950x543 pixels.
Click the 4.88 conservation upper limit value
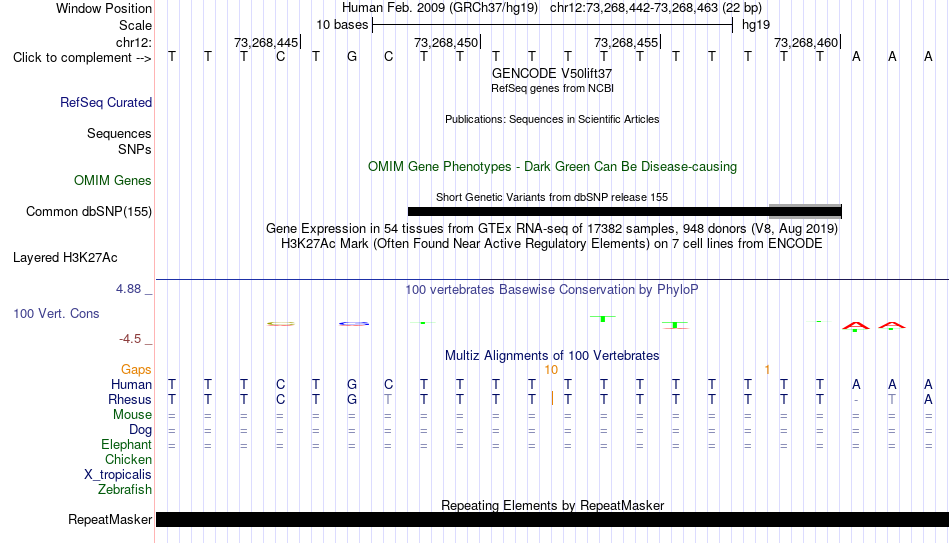tap(128, 289)
